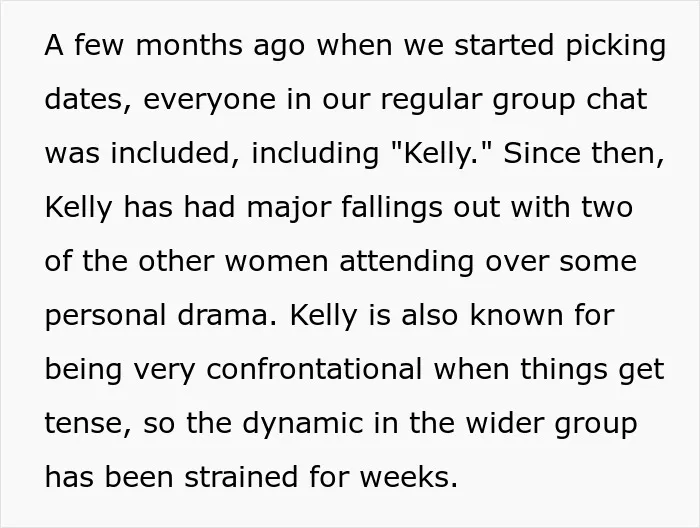Click the word "drama."

coord(227,315)
